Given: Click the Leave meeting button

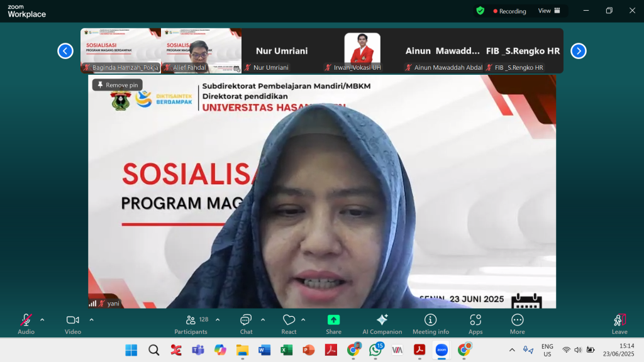Looking at the screenshot, I should pyautogui.click(x=619, y=323).
